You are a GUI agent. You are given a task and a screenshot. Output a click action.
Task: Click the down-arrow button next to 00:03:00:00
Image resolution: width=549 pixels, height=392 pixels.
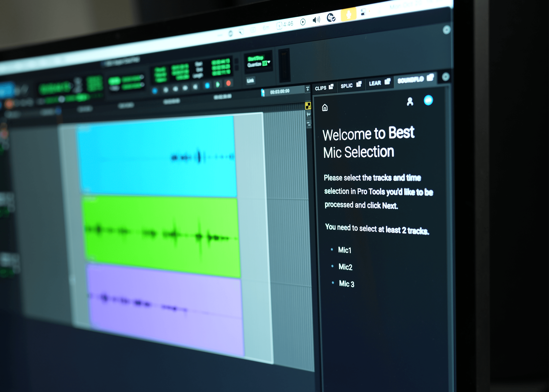[307, 89]
